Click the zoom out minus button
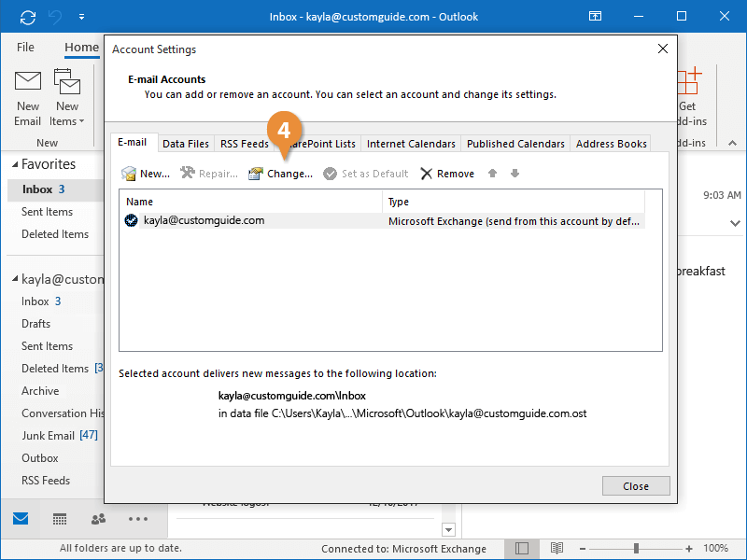 pos(582,549)
